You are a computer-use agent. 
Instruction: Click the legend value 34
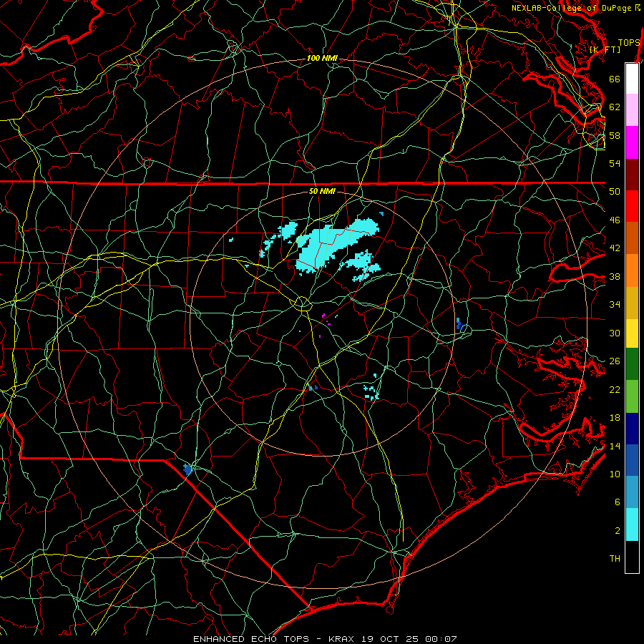[x=615, y=305]
